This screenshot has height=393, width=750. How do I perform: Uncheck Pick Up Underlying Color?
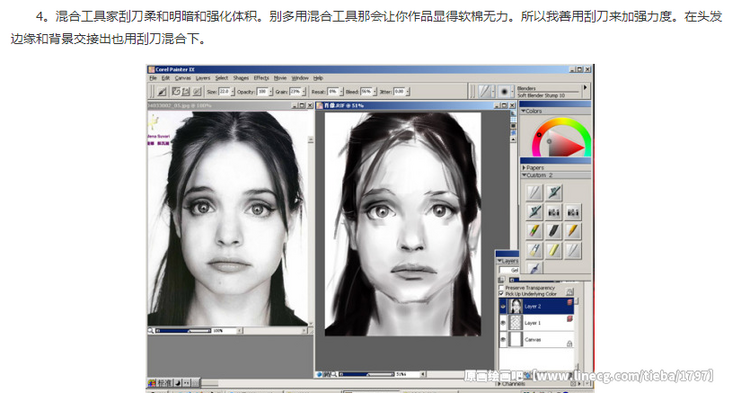pos(501,294)
